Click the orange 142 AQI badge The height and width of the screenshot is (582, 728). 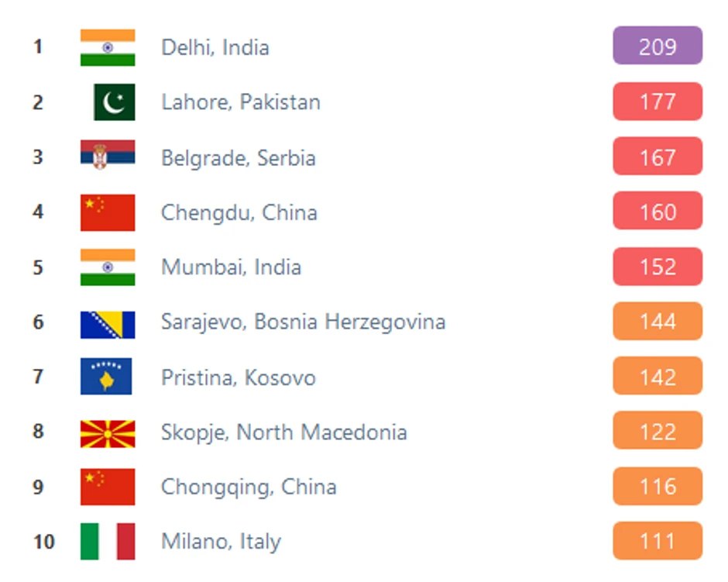[658, 377]
